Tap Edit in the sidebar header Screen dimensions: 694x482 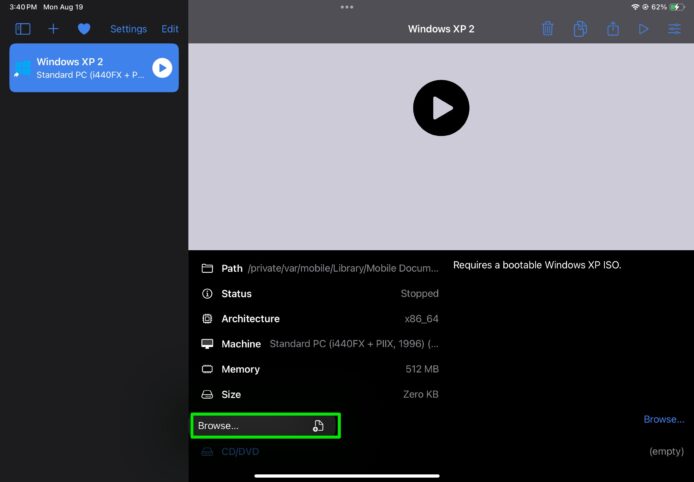[170, 29]
